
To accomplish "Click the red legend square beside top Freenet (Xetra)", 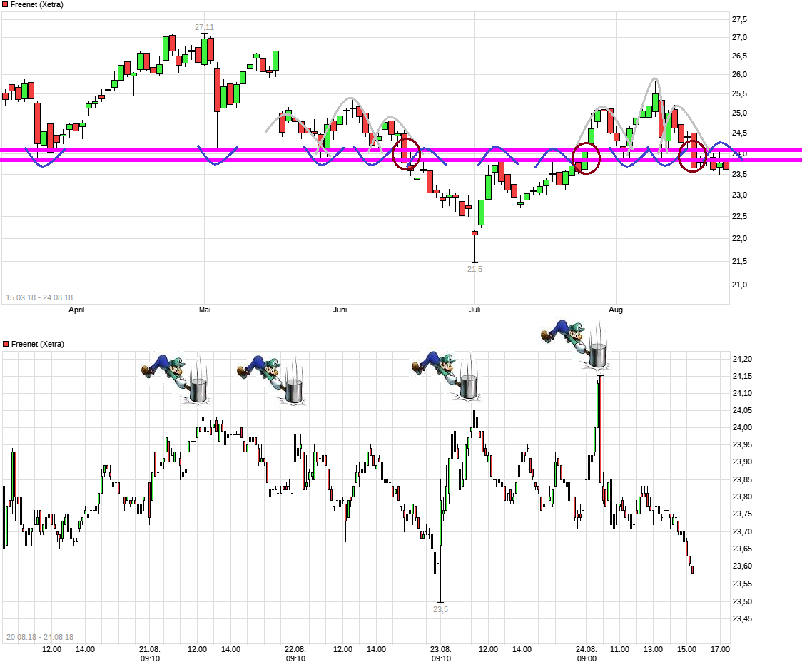I will pyautogui.click(x=6, y=4).
